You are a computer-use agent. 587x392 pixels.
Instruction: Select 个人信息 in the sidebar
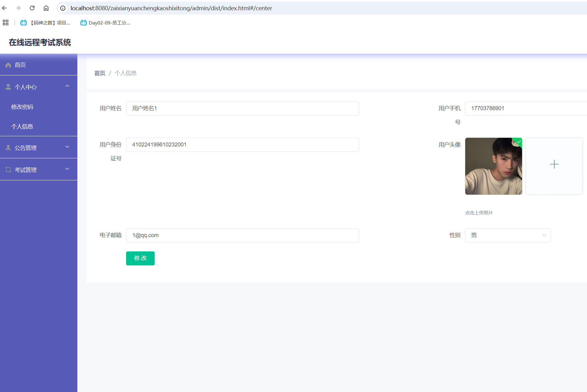tap(22, 126)
